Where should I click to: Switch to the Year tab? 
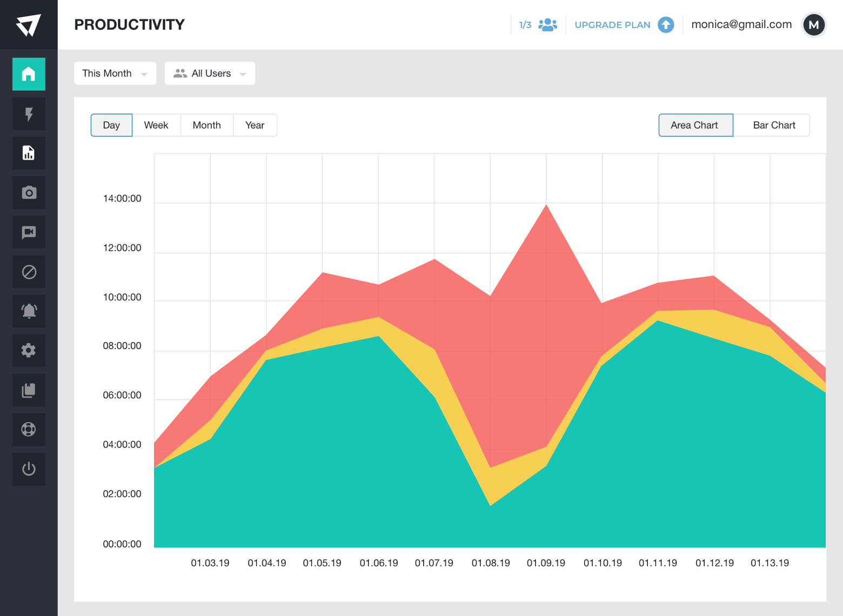click(x=255, y=125)
